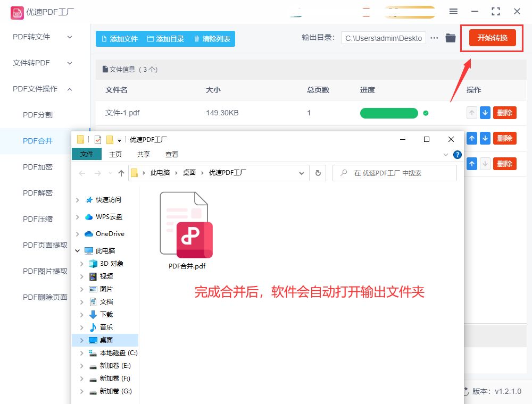This screenshot has width=532, height=404.
Task: Click disabled up arrow for 文件-1.pdf
Action: [x=471, y=113]
